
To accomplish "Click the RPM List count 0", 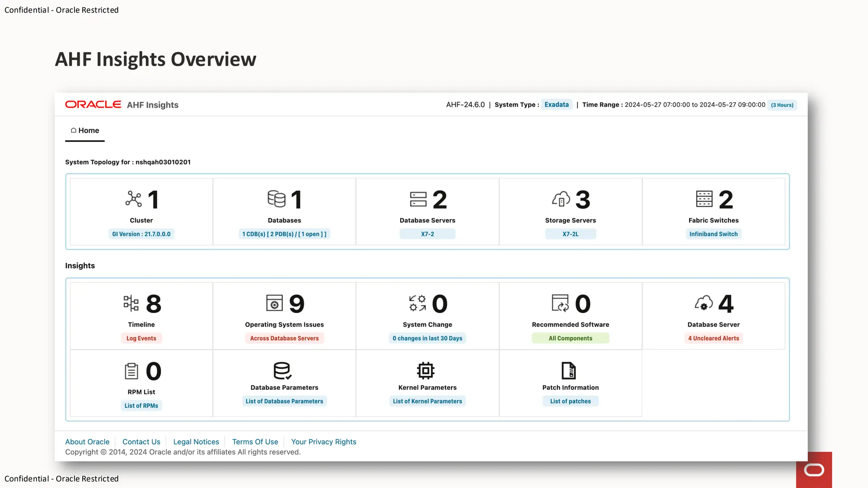I will 153,372.
